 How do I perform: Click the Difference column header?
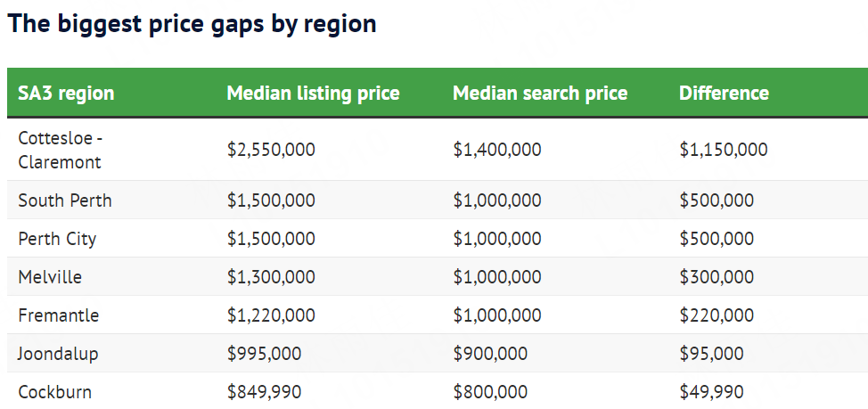[724, 94]
